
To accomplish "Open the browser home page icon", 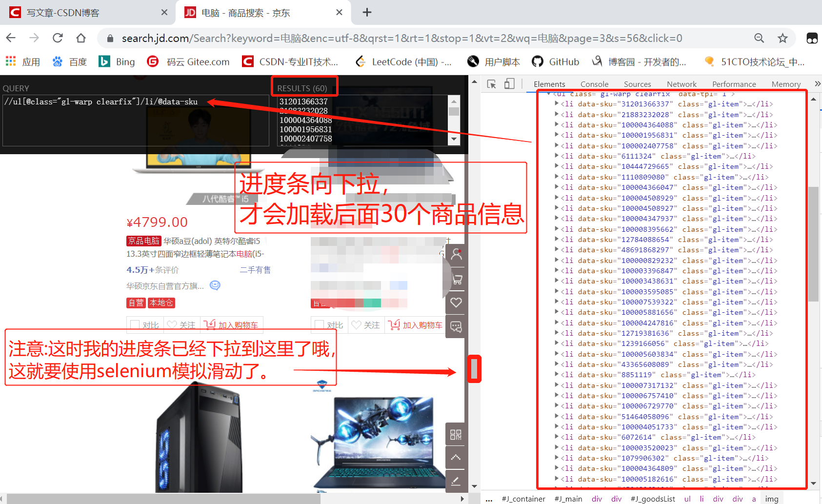I will [81, 38].
